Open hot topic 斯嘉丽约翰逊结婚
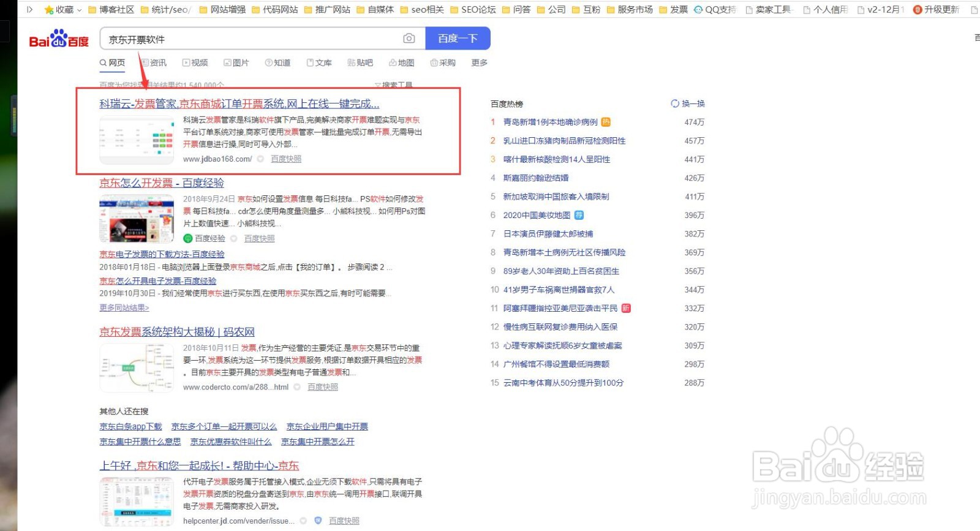 coord(536,178)
